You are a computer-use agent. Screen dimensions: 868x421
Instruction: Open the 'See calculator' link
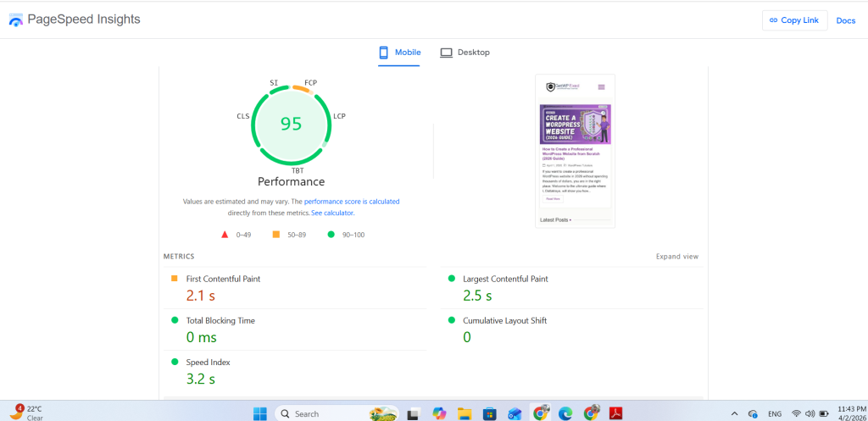332,213
